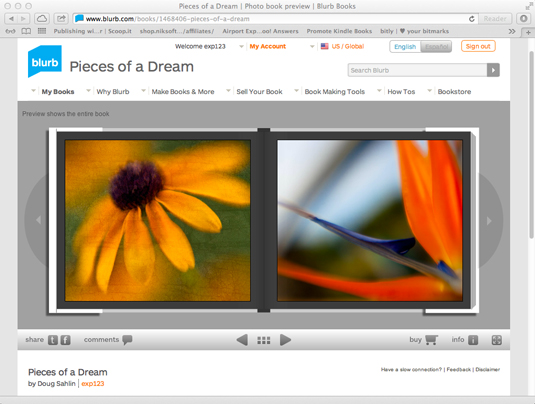Open How Tos menu

[401, 91]
